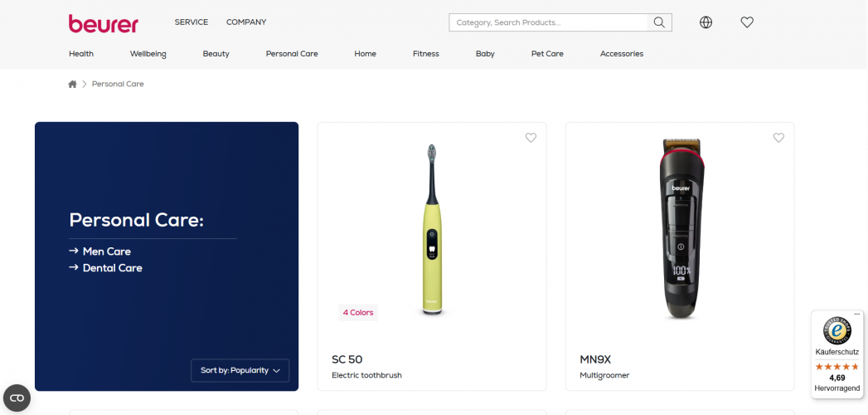Image resolution: width=868 pixels, height=415 pixels.
Task: Click the yellow toothbrush product image
Action: (x=432, y=229)
